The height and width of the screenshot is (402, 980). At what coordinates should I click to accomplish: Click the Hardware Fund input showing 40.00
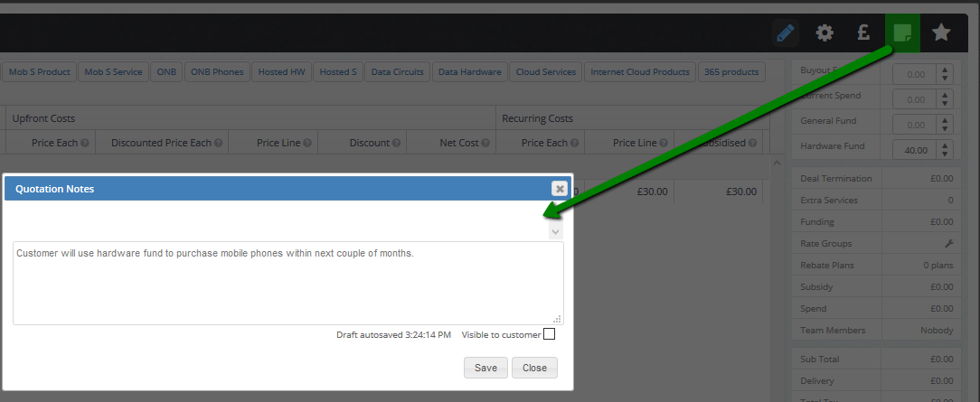pos(914,150)
